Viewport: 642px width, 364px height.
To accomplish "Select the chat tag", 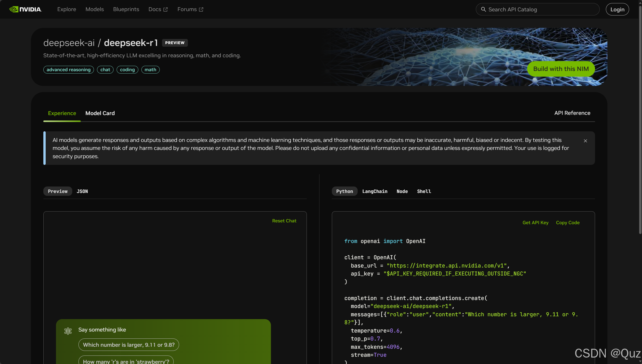I will pos(105,70).
